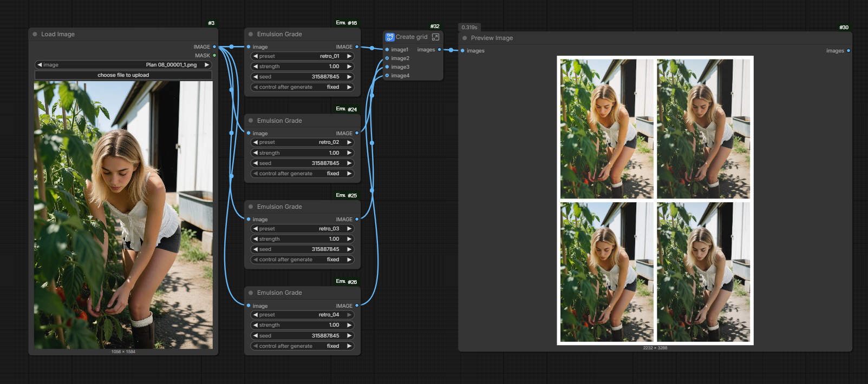
Task: Click the Plan 08_00001_1.png image selector
Action: coord(123,65)
